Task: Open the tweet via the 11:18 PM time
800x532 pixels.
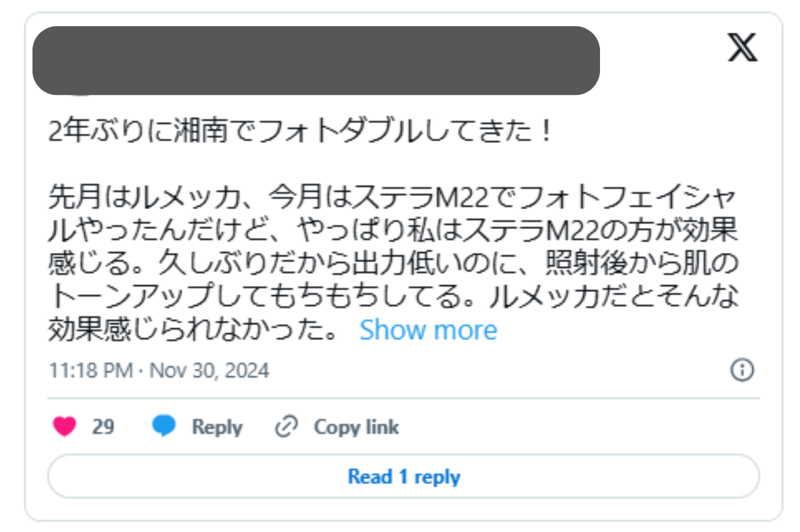Action: pos(90,371)
